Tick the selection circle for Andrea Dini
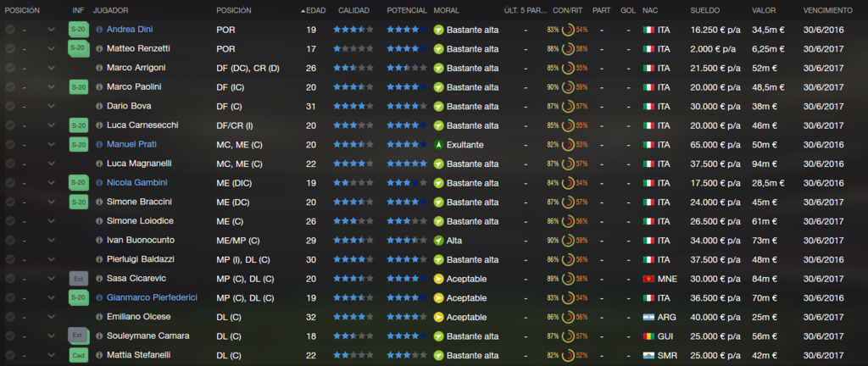Screen dimensions: 868x366 pos(10,30)
